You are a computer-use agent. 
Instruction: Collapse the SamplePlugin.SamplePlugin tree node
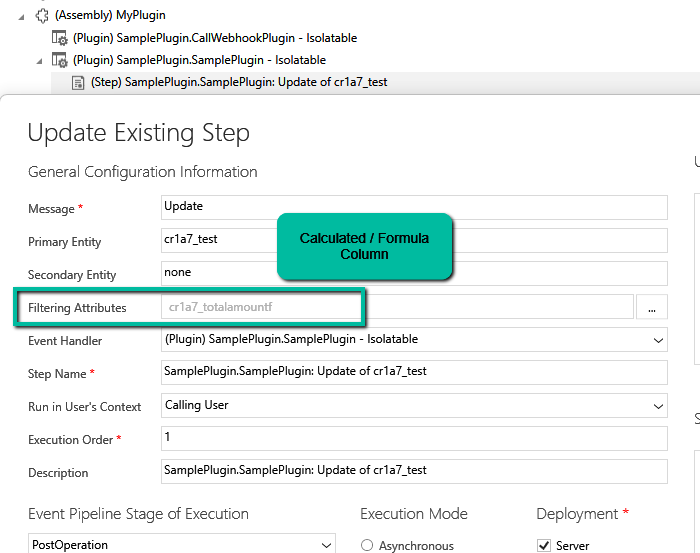[40, 60]
